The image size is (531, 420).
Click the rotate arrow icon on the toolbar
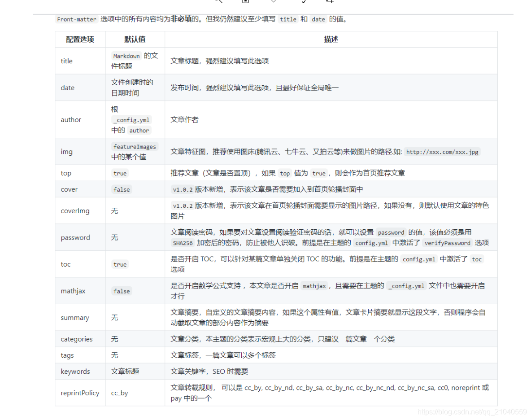tap(304, 2)
